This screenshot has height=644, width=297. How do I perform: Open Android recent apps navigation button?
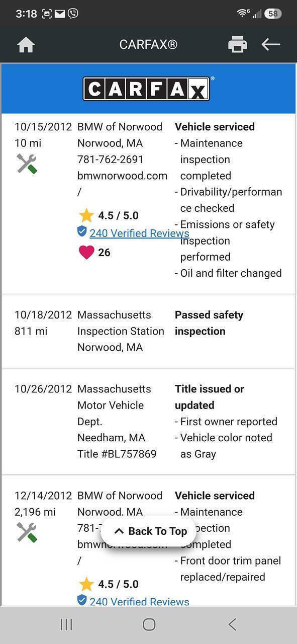[x=66, y=624]
